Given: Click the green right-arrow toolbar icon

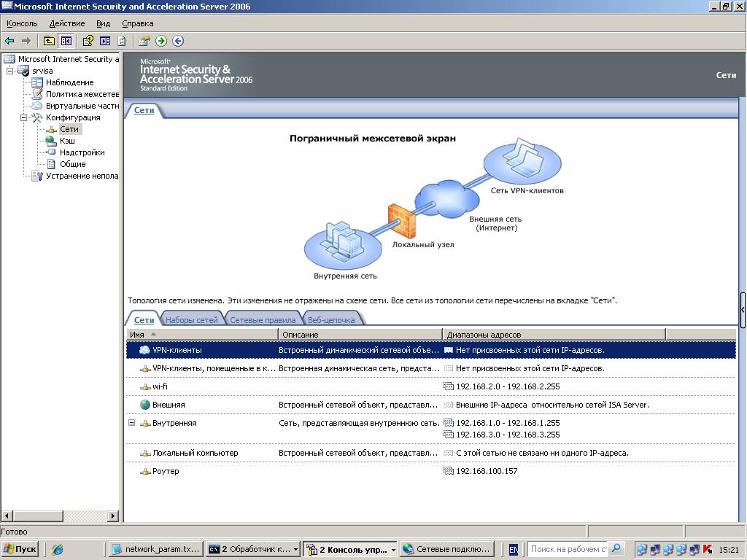Looking at the screenshot, I should point(161,41).
